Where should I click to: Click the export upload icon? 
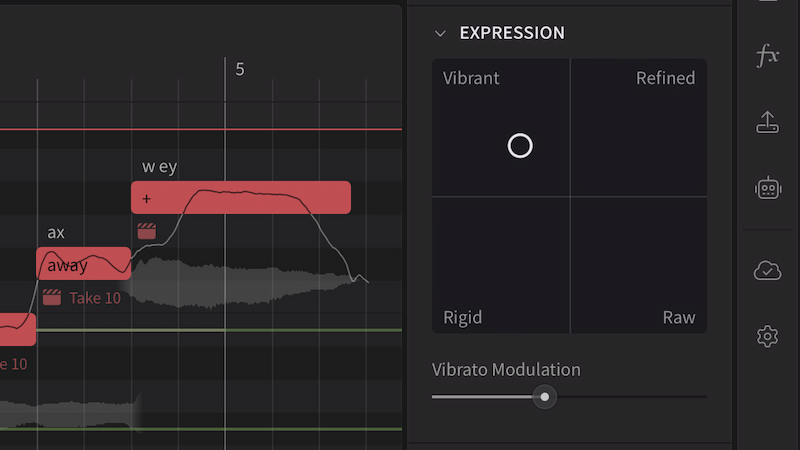click(x=767, y=122)
